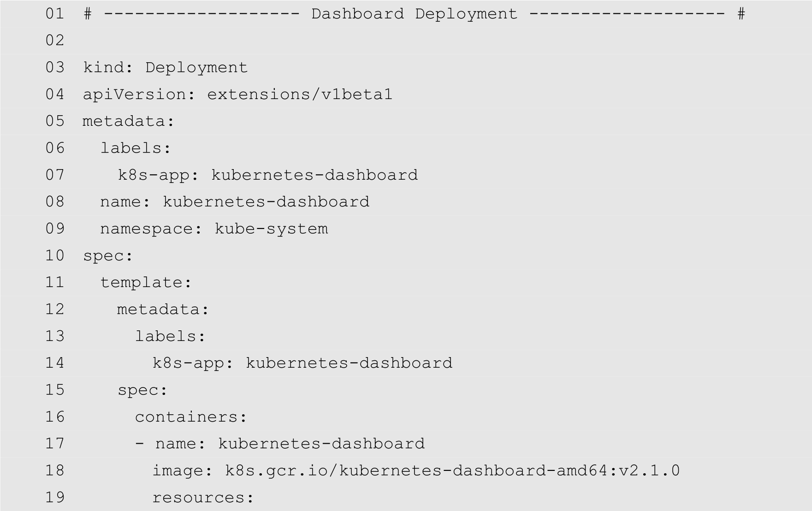Click the k8s.gcr.io image path value
Image resolution: width=812 pixels, height=511 pixels.
[x=452, y=470]
